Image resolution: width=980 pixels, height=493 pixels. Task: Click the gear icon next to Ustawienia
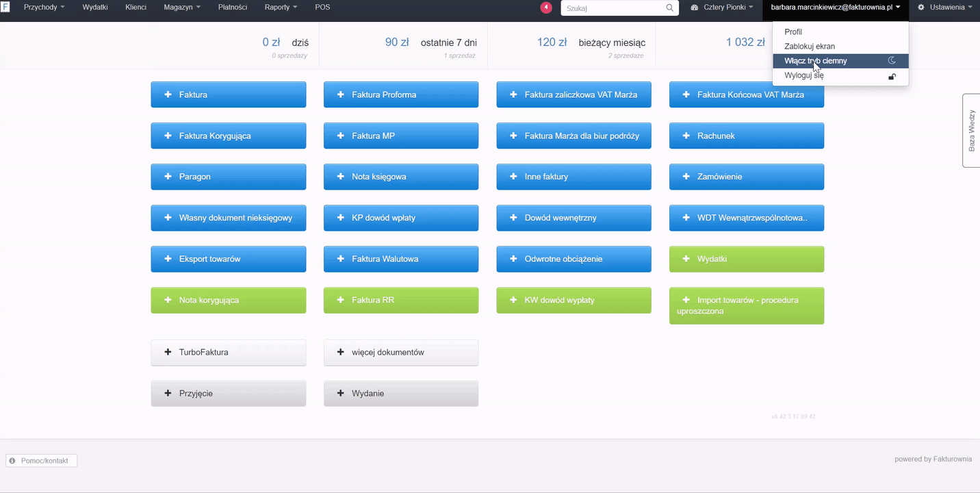pos(921,8)
